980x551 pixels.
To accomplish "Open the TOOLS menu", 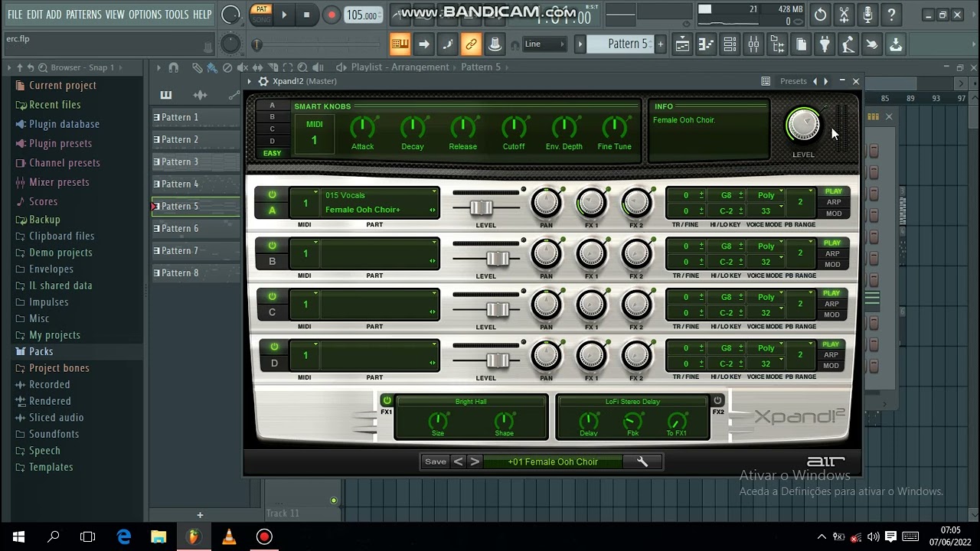I will (x=177, y=15).
